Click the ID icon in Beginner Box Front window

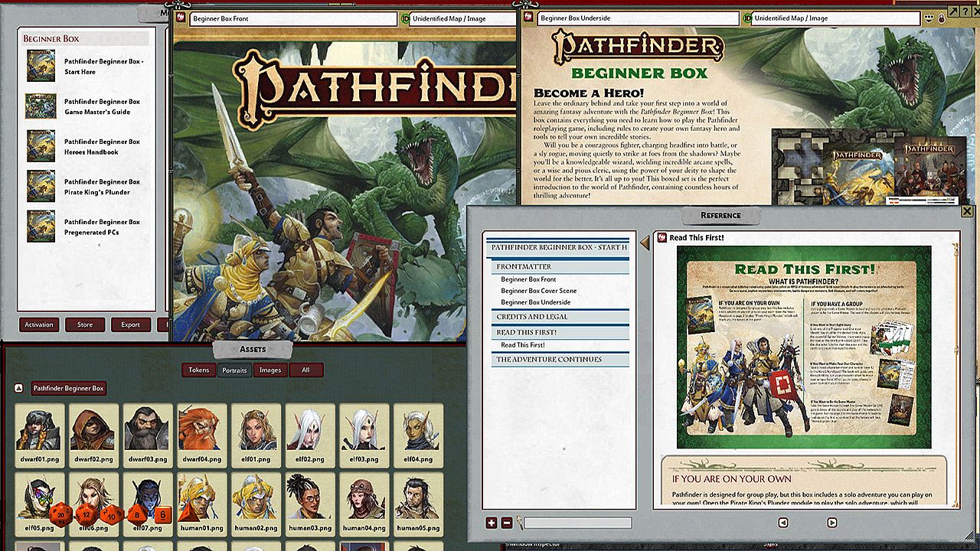click(x=404, y=18)
